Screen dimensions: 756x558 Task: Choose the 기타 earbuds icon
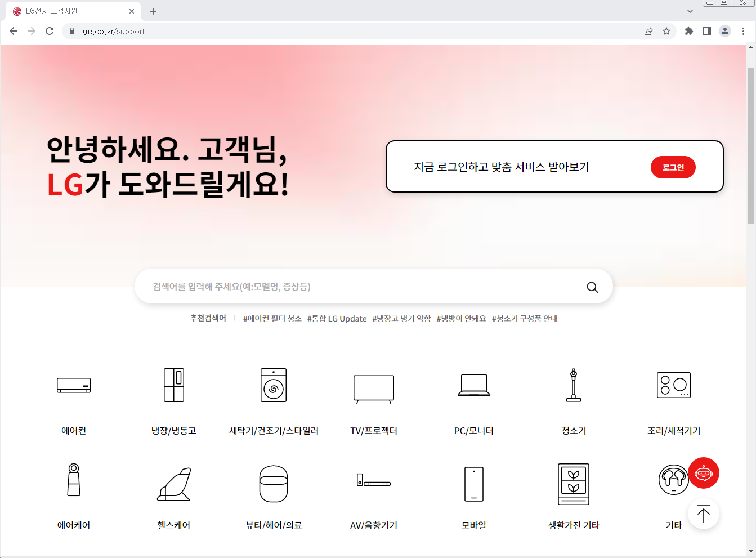(x=673, y=480)
